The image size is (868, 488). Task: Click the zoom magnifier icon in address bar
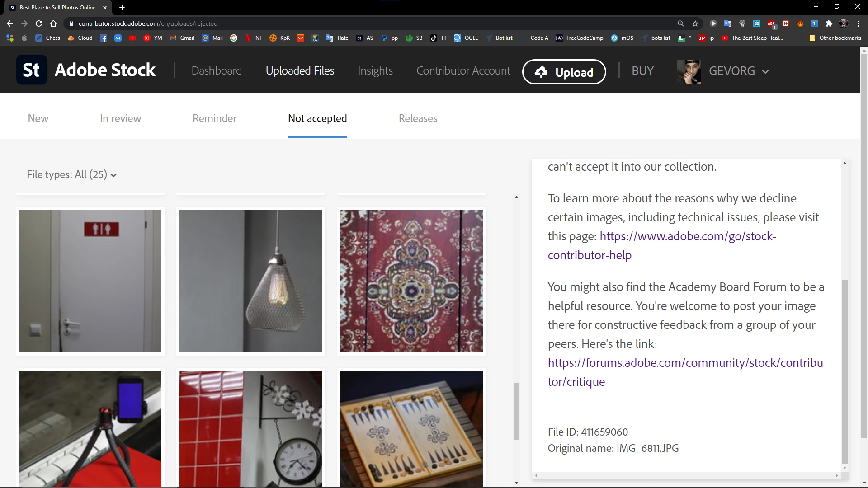[x=680, y=23]
